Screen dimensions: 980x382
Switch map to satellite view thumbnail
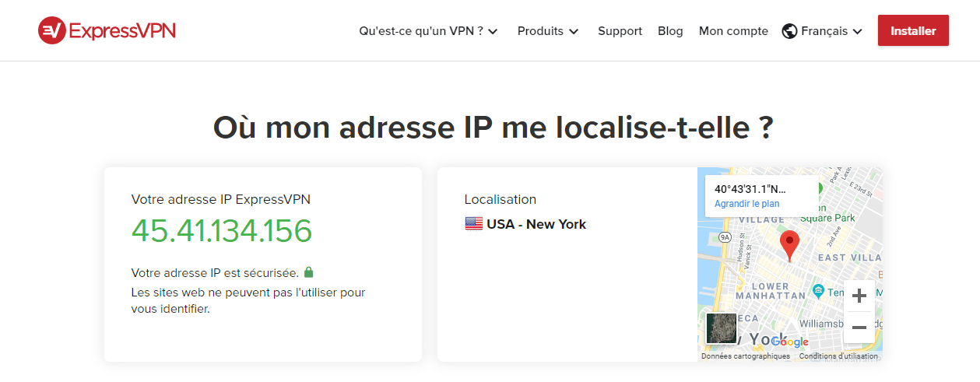721,328
